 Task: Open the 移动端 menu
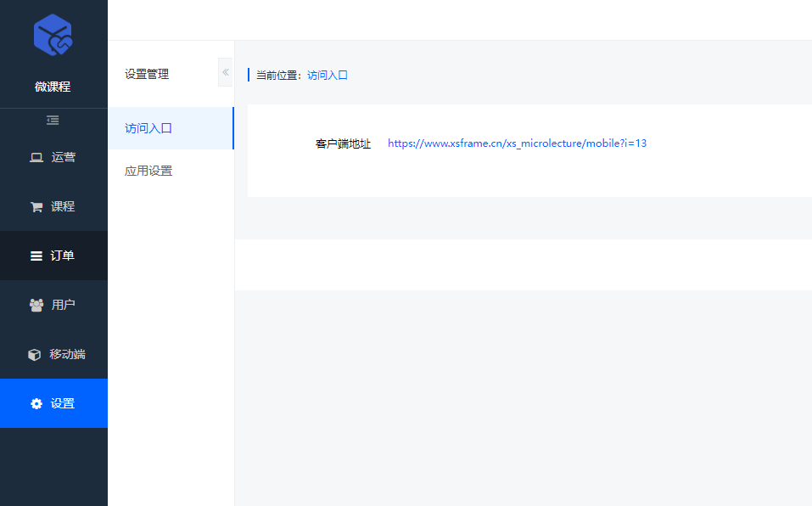point(53,354)
